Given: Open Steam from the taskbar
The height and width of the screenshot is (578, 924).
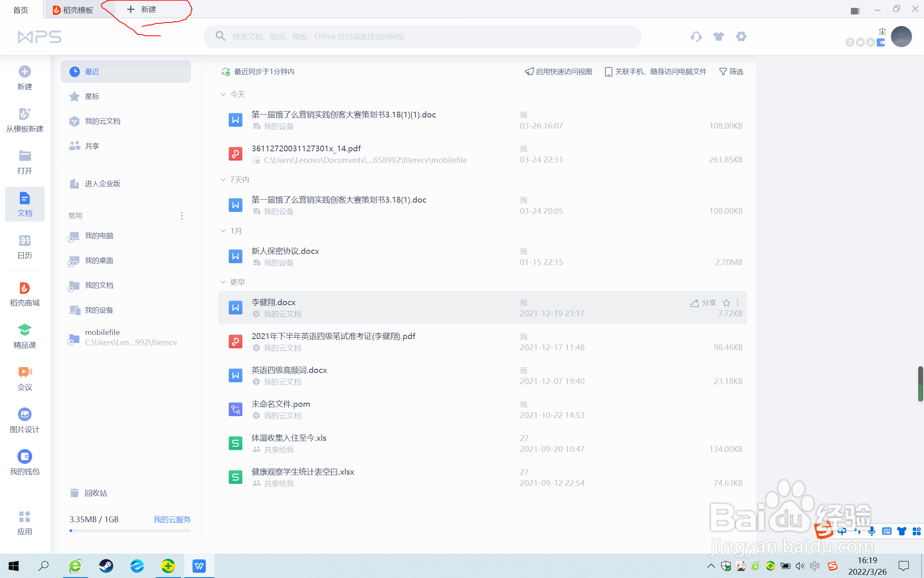Looking at the screenshot, I should (106, 566).
